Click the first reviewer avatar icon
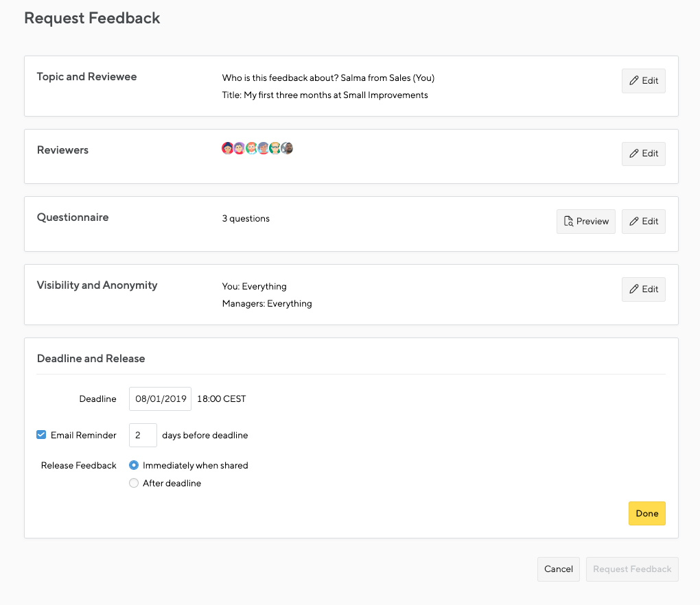 [228, 147]
